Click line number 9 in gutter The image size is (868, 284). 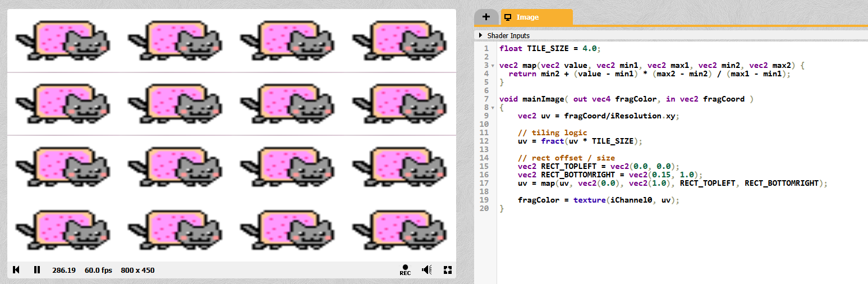click(486, 116)
